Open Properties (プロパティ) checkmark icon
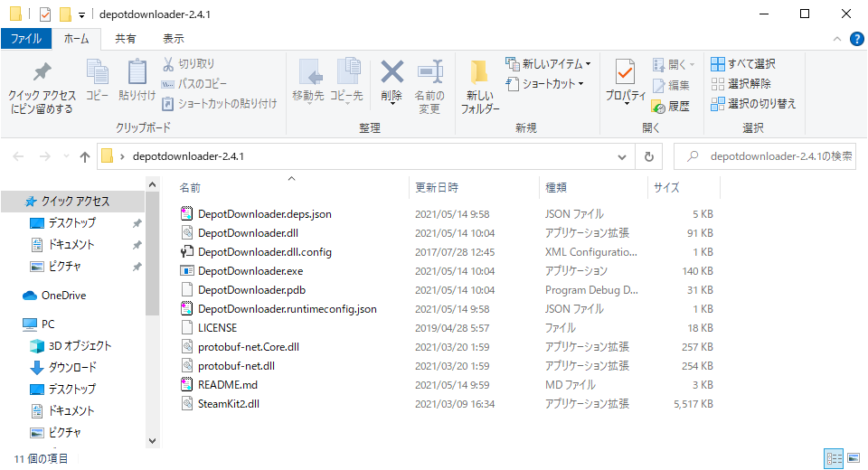868x470 pixels. [625, 72]
